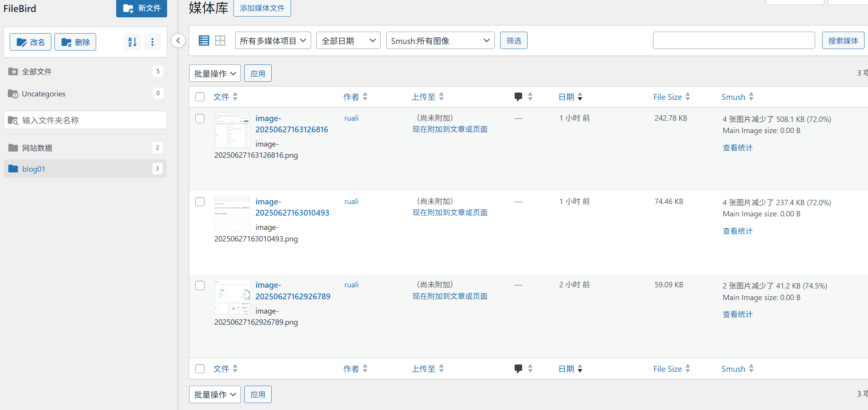Expand the all dates dropdown (全部日期)
868x410 pixels.
tap(348, 40)
